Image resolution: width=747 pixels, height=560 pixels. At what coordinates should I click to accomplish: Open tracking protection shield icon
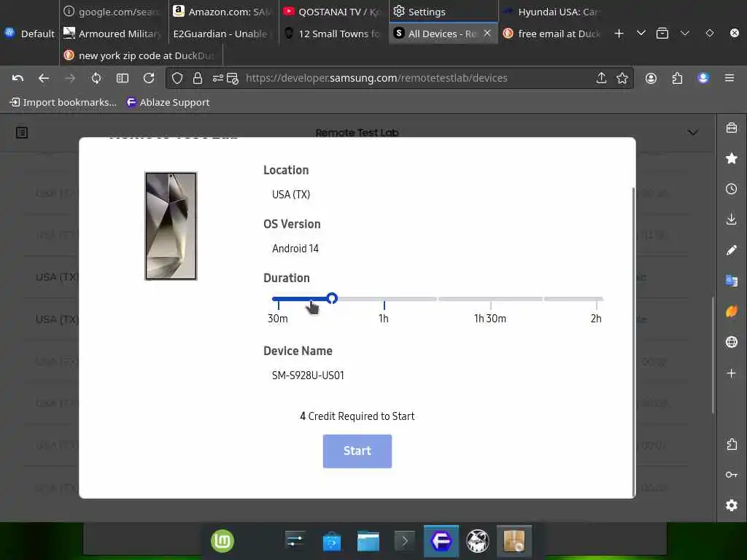coord(177,78)
